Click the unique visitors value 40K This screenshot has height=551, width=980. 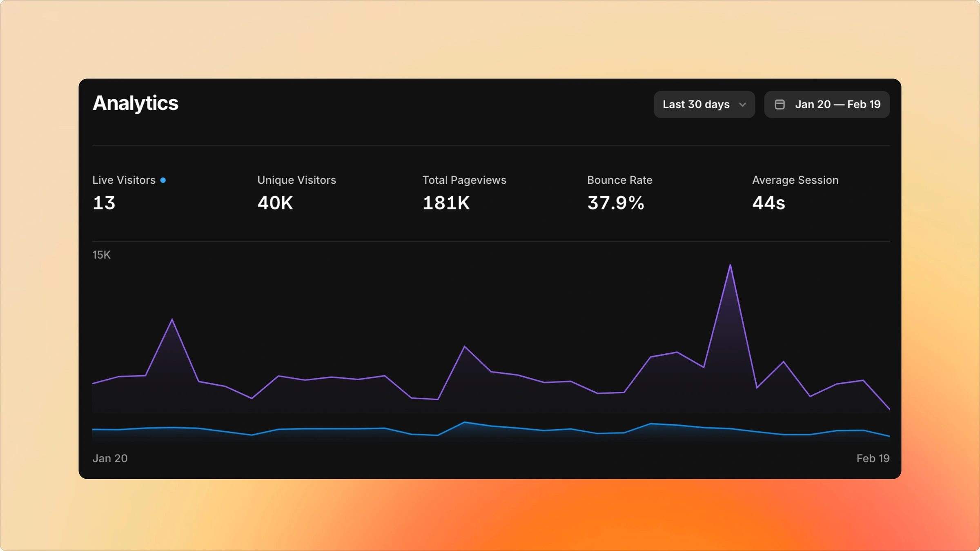(x=275, y=203)
